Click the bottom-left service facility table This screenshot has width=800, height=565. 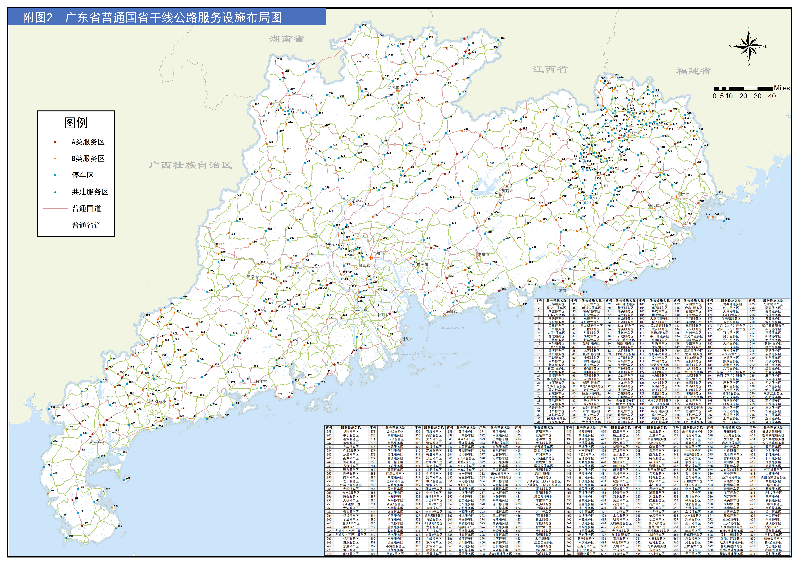[443, 488]
